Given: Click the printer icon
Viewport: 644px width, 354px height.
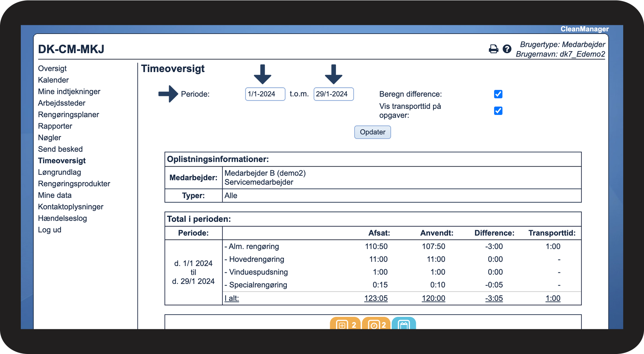Looking at the screenshot, I should click(493, 49).
